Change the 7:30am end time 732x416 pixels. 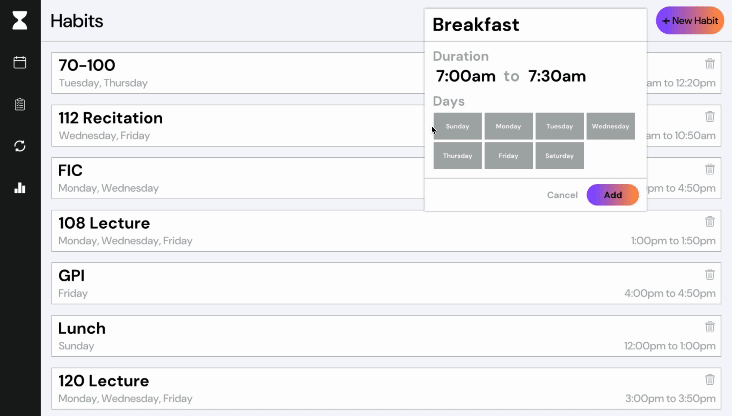coord(557,76)
